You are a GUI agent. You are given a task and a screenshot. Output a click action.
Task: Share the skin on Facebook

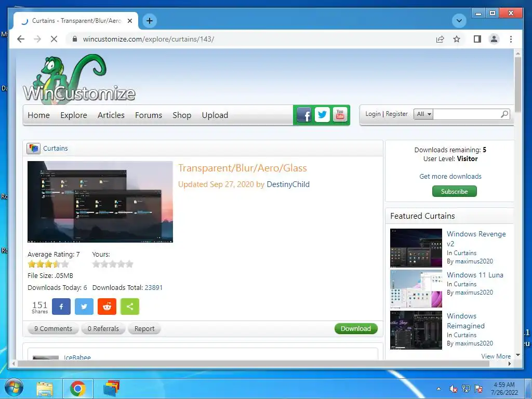[x=61, y=307]
